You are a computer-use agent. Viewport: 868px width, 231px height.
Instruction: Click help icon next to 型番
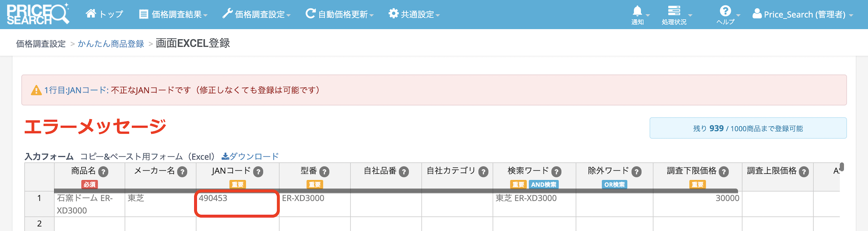(x=324, y=172)
